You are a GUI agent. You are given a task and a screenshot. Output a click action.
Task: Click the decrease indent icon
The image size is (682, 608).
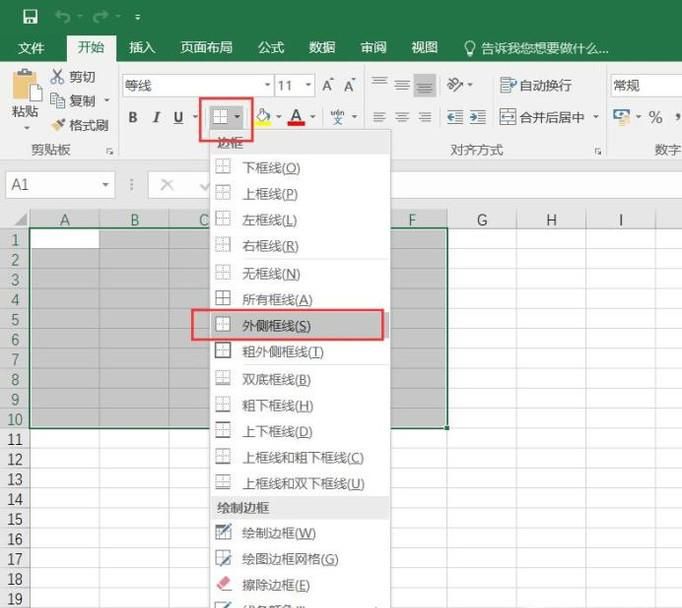(x=455, y=117)
